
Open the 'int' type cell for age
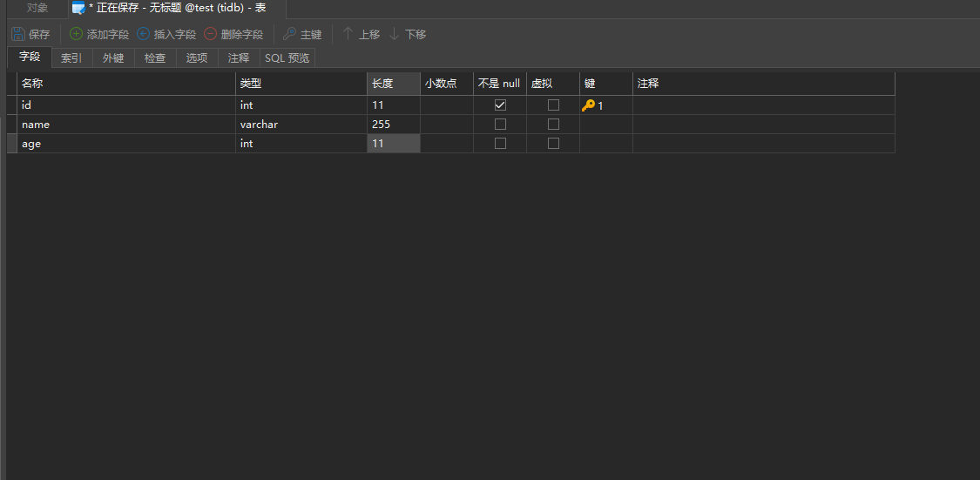301,143
